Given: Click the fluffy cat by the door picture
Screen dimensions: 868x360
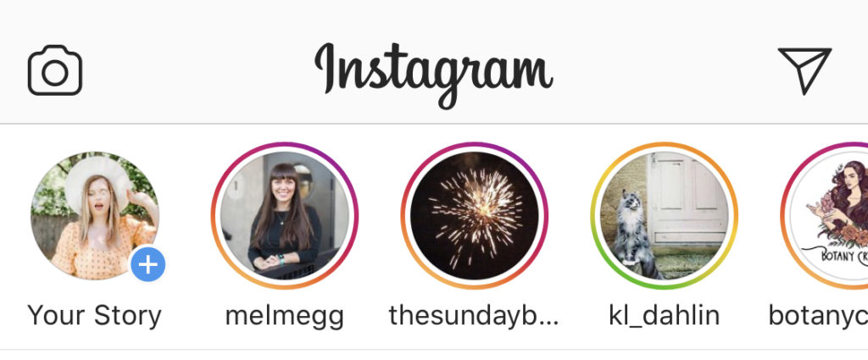Looking at the screenshot, I should point(665,216).
